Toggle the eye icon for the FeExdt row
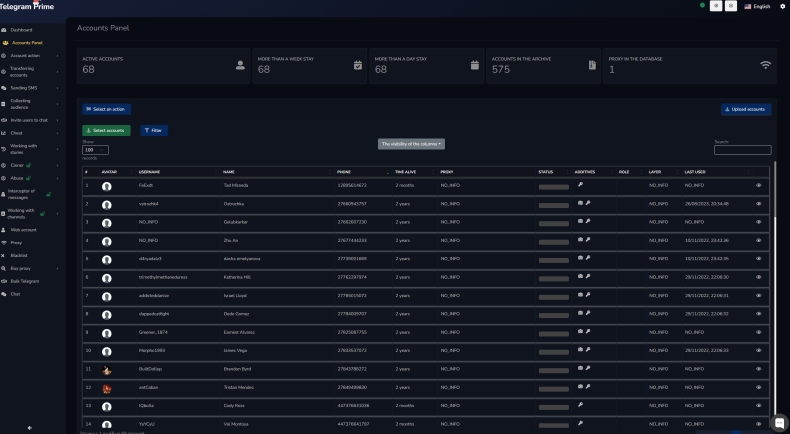The image size is (790, 434). (x=759, y=185)
